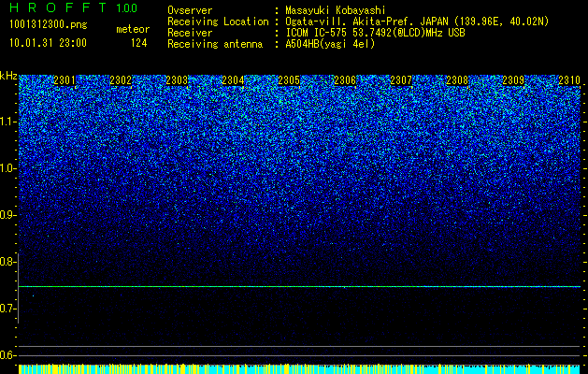Click the Receiver label
The height and width of the screenshot is (374, 588).
coord(190,33)
